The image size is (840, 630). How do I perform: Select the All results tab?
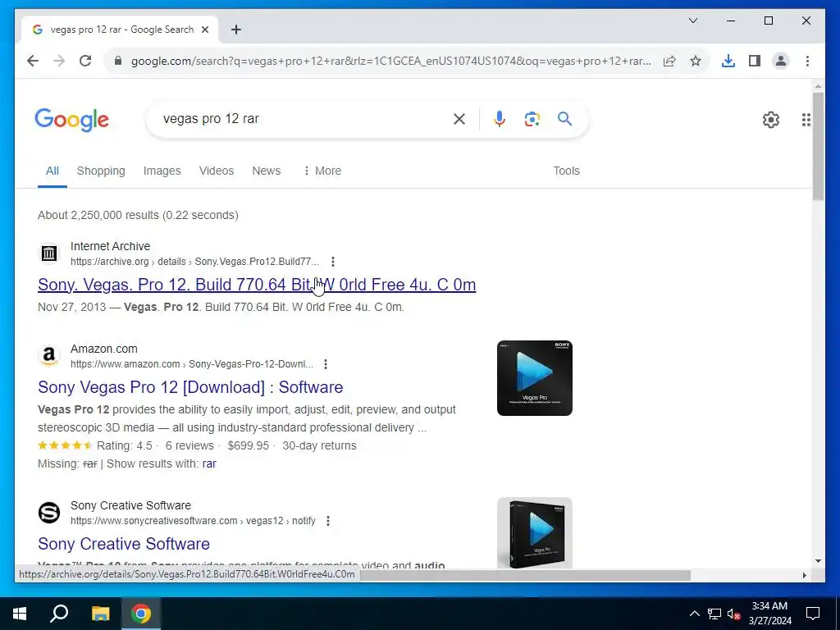coord(52,171)
